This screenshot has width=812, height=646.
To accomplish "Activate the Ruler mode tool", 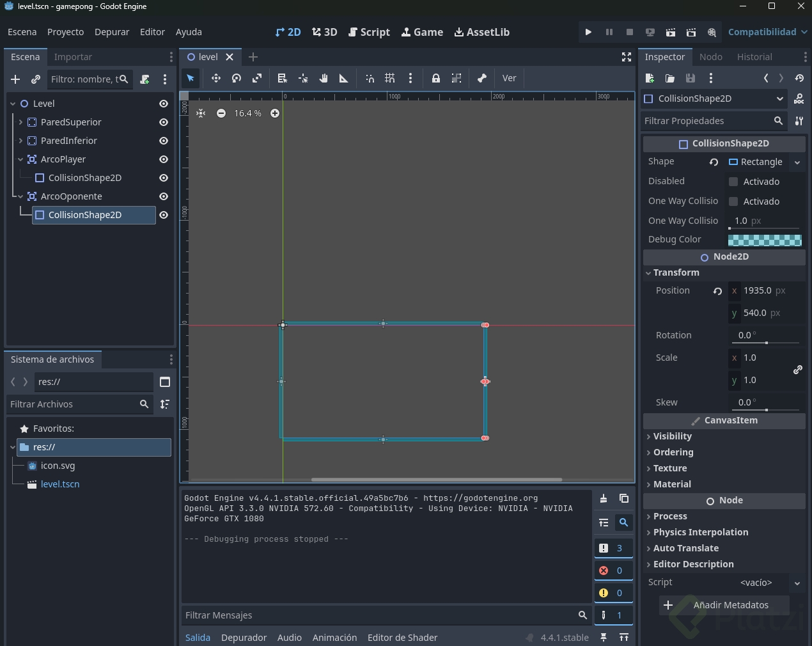I will 343,78.
